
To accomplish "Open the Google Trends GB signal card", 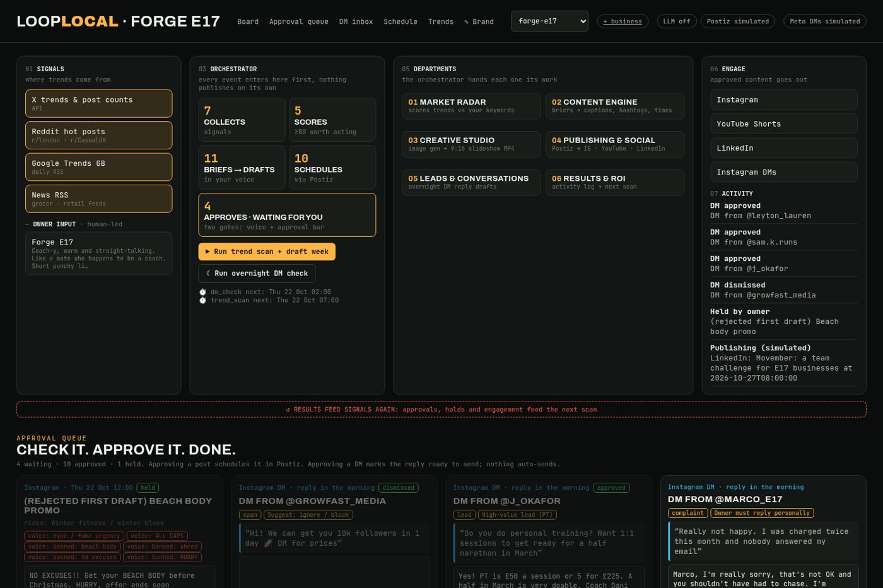I will (x=98, y=167).
